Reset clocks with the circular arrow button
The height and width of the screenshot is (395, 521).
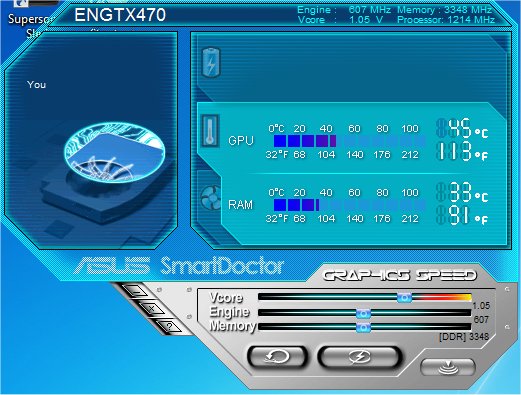[277, 357]
